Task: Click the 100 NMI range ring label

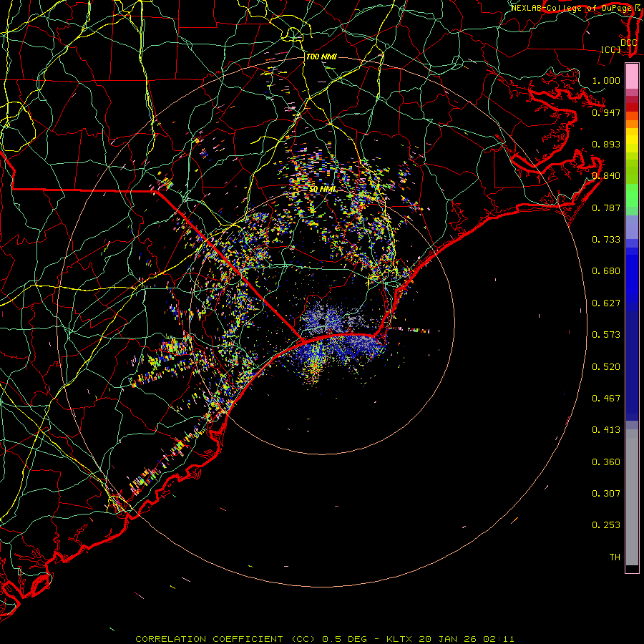Action: (x=321, y=57)
